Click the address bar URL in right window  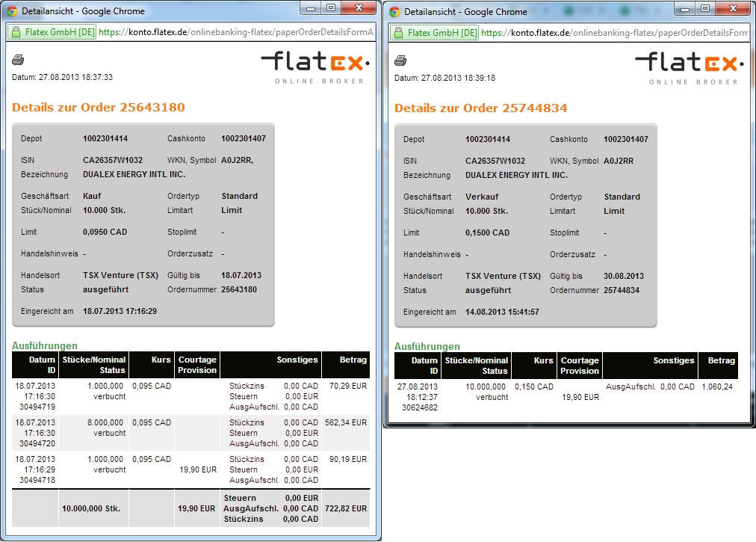[615, 33]
